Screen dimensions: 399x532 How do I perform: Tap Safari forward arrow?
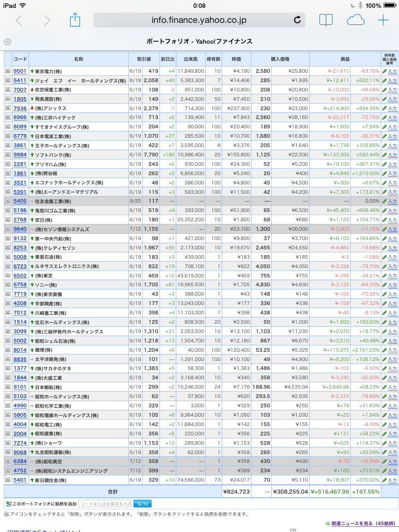(47, 20)
